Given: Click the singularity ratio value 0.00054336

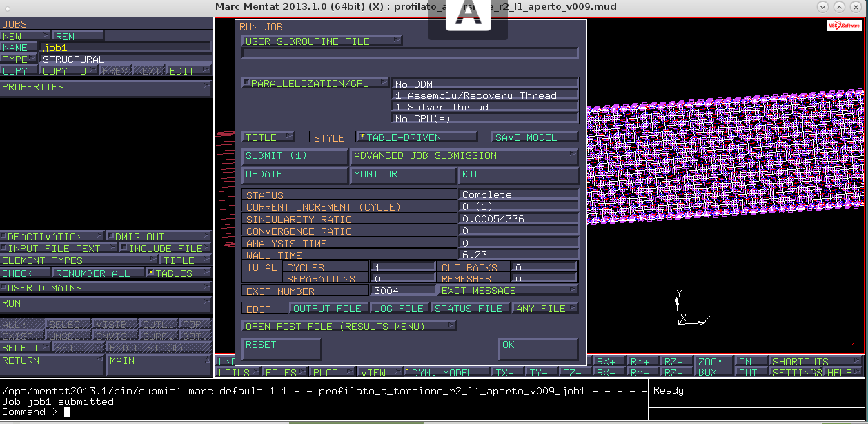Looking at the screenshot, I should coord(519,219).
